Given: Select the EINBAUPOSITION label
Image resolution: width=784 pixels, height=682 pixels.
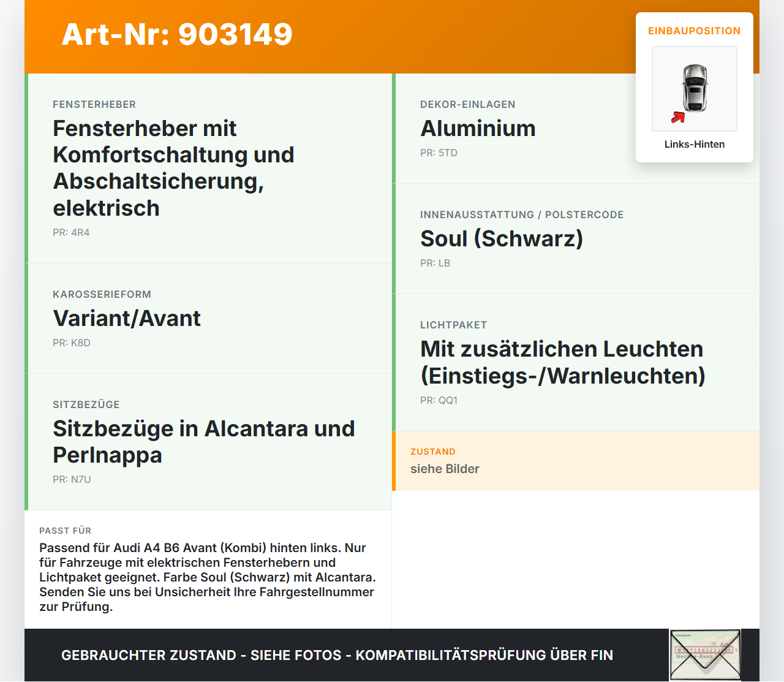Looking at the screenshot, I should point(695,31).
